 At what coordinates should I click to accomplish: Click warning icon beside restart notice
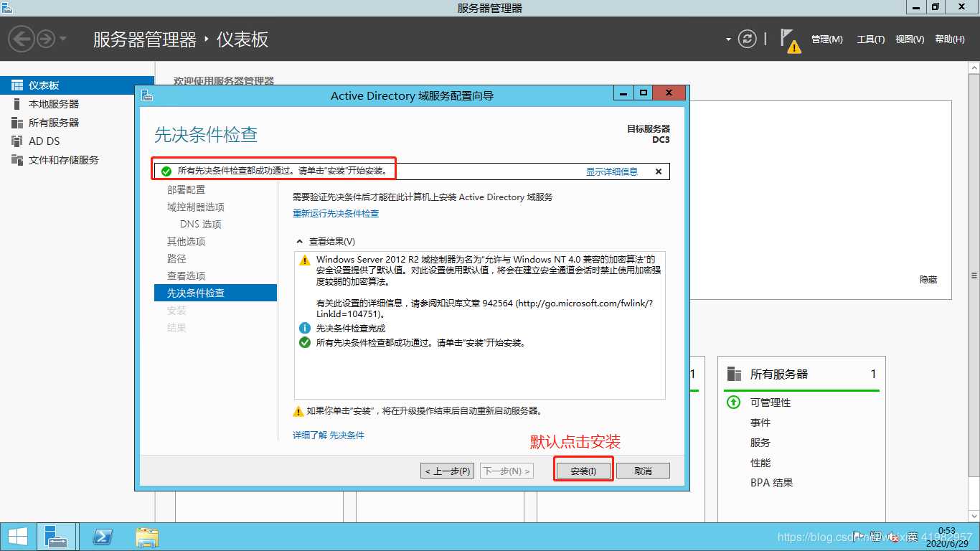(298, 411)
